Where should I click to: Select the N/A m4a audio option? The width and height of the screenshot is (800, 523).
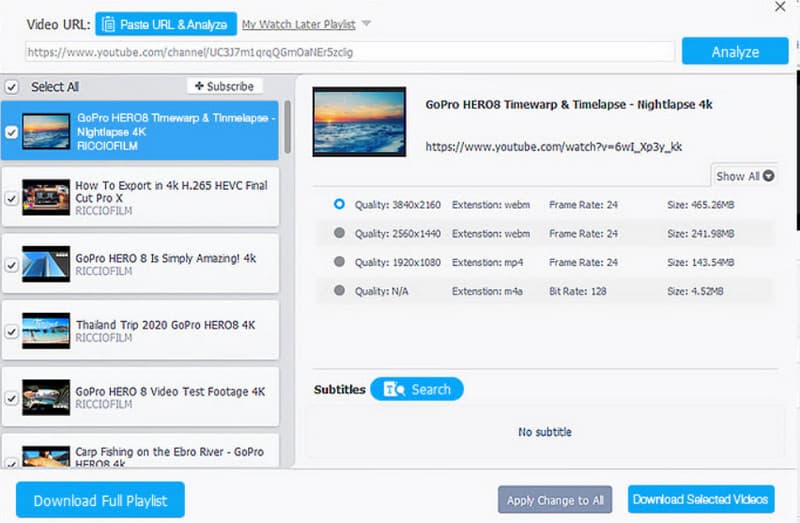click(x=339, y=290)
